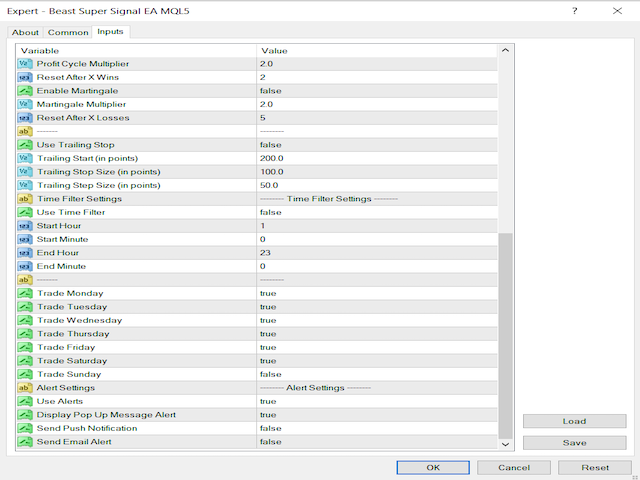Screen dimensions: 640x480
Task: Click the Trailing Step Size icon
Action: [25, 185]
